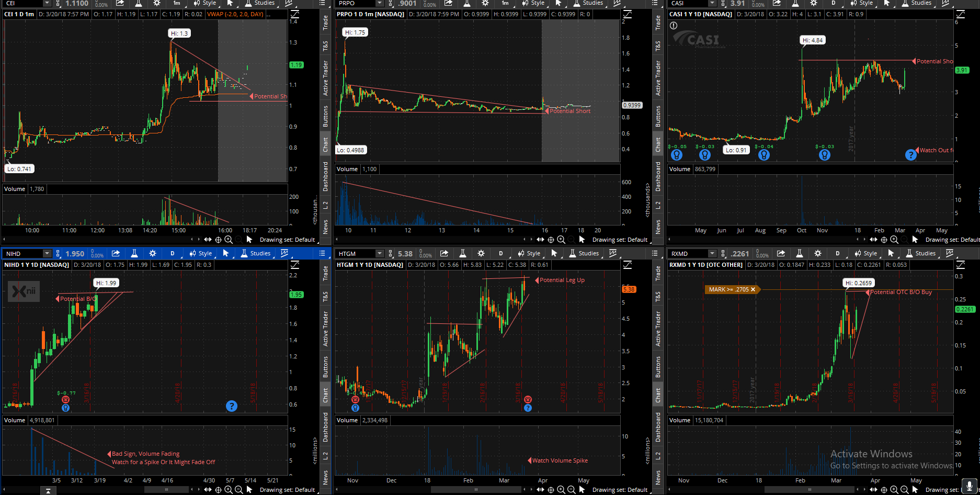Open the Style dropdown on the HTGM chart
The width and height of the screenshot is (980, 495).
pos(531,253)
